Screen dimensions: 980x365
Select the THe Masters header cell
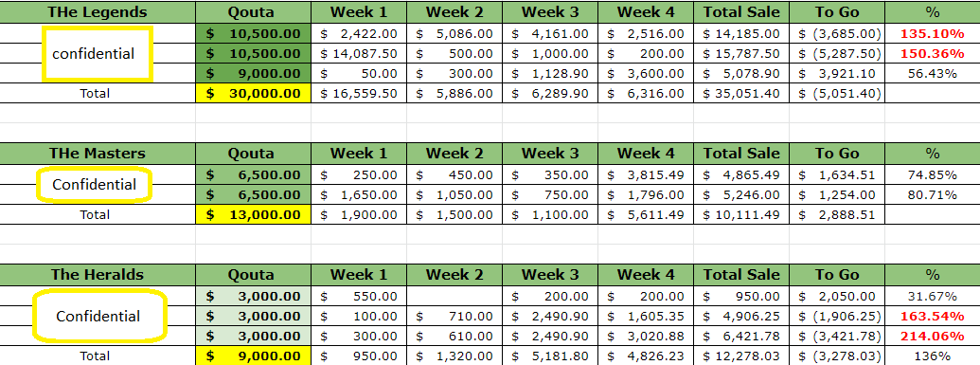[x=98, y=154]
